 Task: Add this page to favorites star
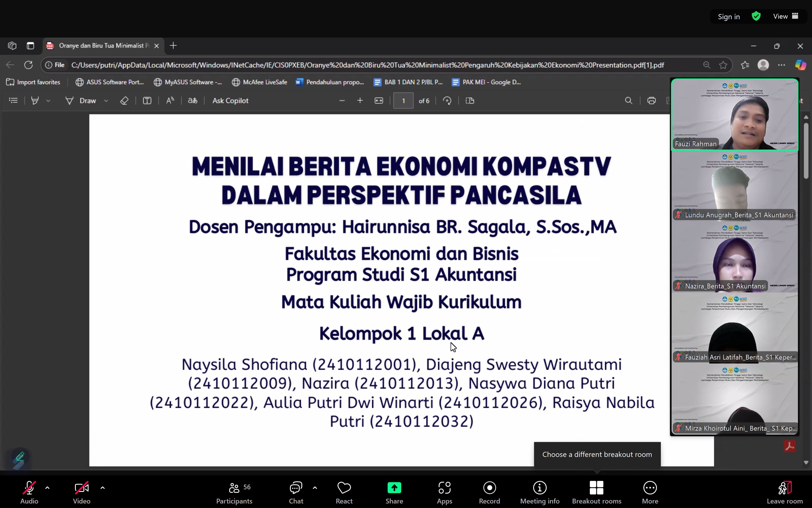(x=723, y=65)
